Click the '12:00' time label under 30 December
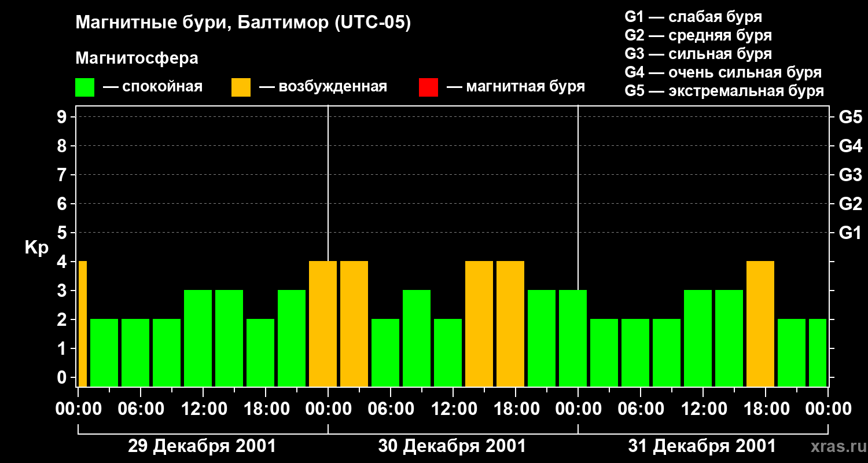 [x=452, y=409]
